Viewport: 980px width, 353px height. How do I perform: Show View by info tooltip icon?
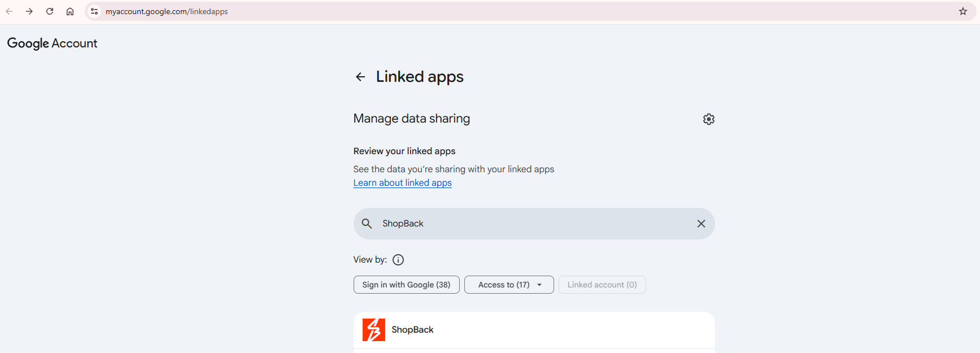click(398, 260)
